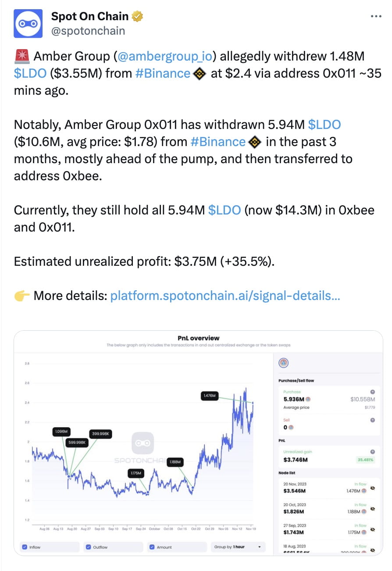Hide the 20 Nov, 2023 node

point(372,488)
